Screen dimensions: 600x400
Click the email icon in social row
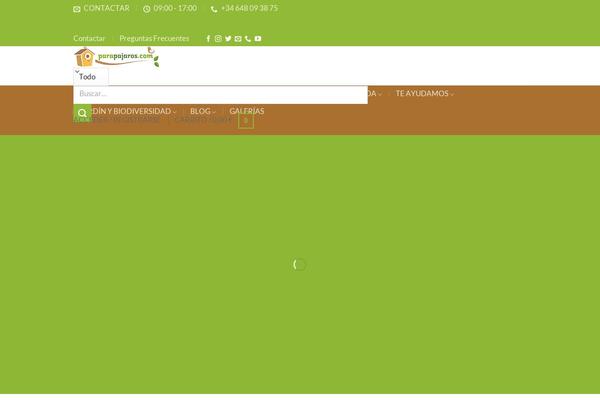pos(238,38)
